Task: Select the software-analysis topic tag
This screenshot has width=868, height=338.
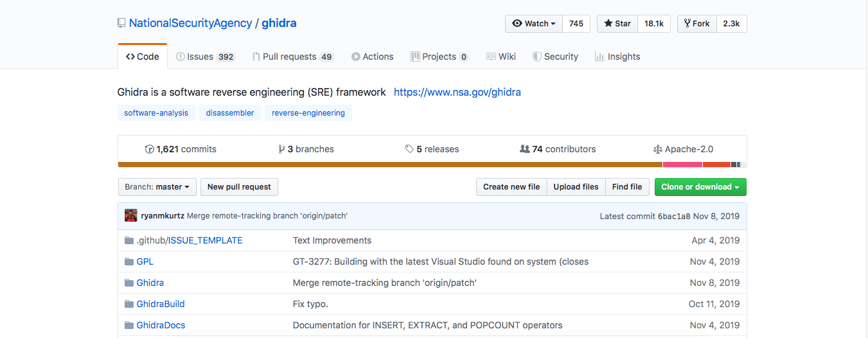Action: (156, 113)
